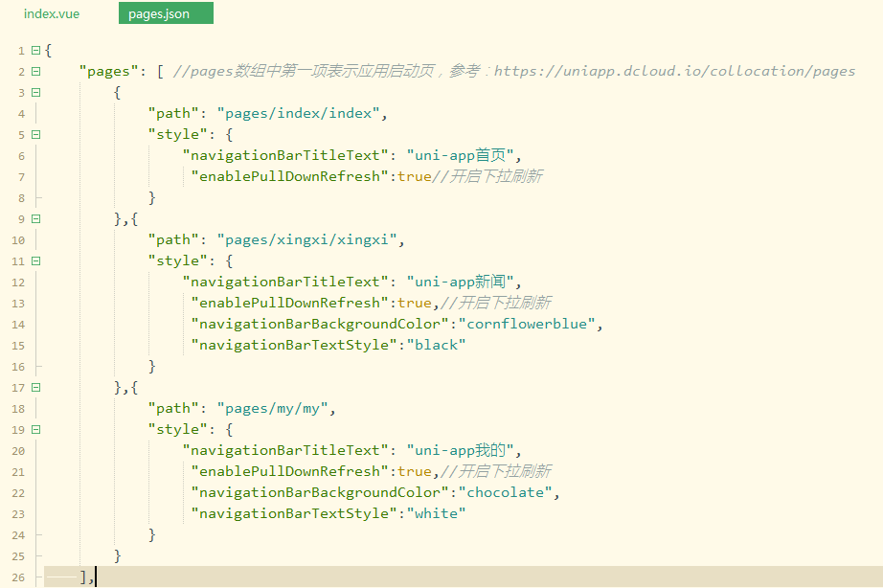The width and height of the screenshot is (883, 588).
Task: Click the true value on line 7
Action: pos(415,176)
